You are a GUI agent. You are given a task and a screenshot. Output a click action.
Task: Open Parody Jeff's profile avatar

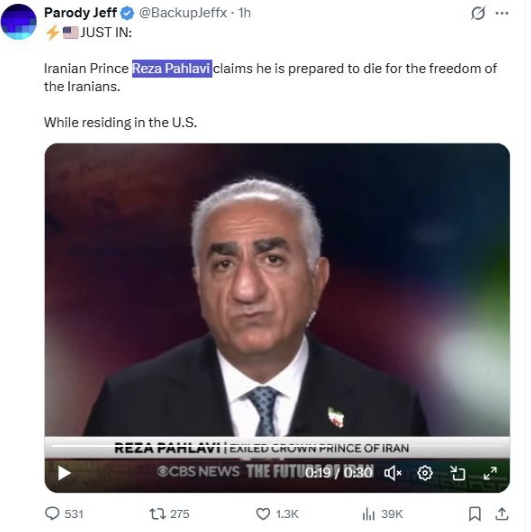(x=19, y=21)
